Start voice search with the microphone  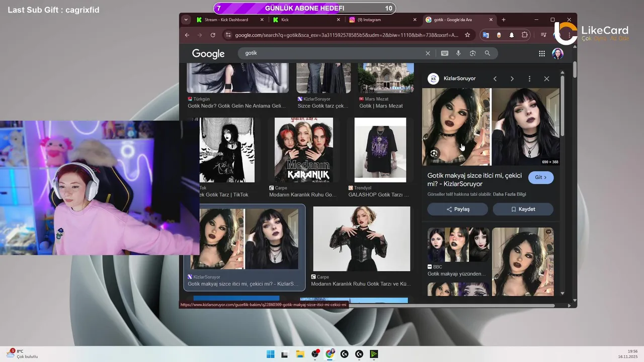tap(458, 53)
